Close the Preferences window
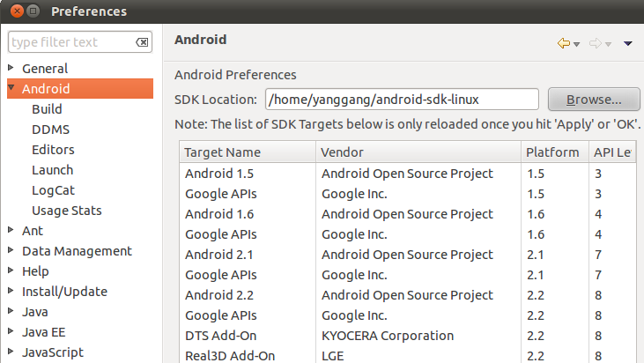The image size is (644, 363). [x=18, y=11]
